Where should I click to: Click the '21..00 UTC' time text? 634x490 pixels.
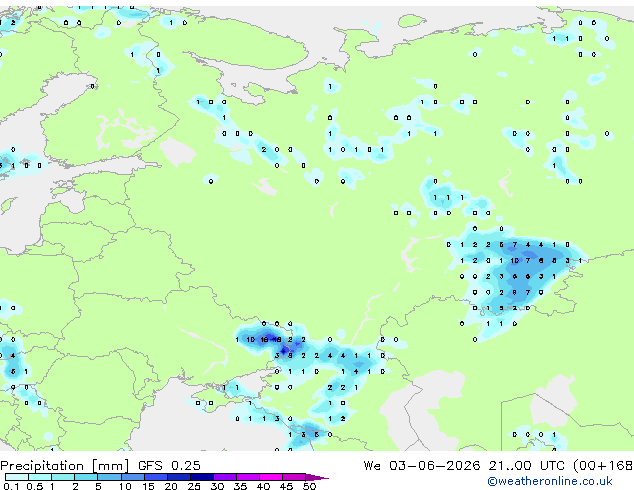point(526,466)
